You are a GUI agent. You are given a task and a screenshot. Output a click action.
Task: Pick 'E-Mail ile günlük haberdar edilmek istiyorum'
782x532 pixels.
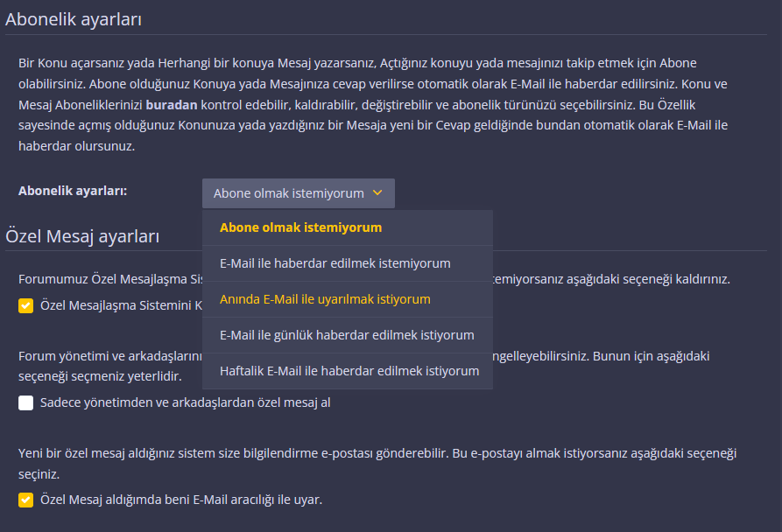(x=348, y=335)
